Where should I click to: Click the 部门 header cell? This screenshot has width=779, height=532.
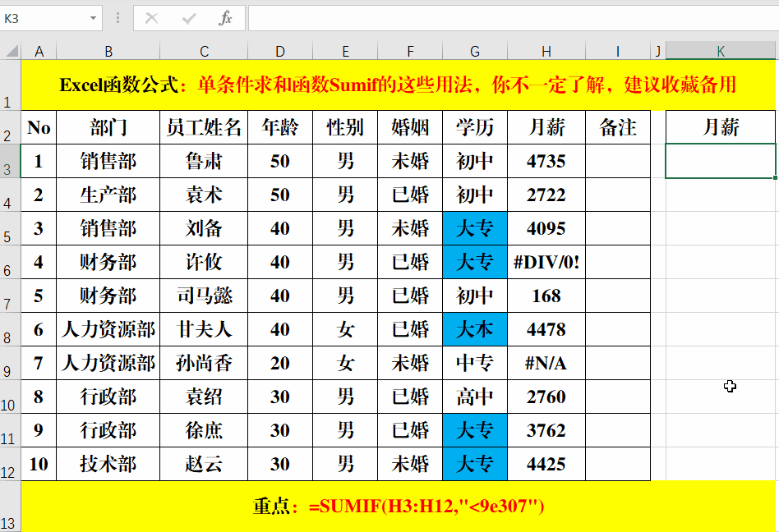(108, 127)
